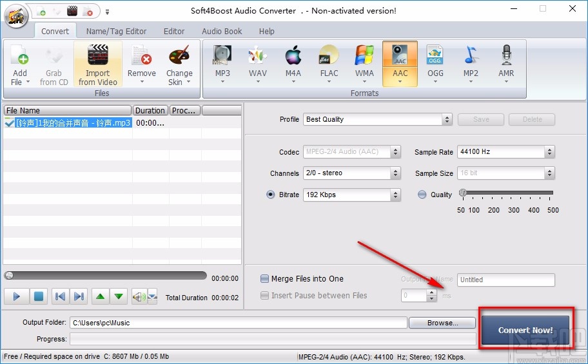Click the Soft4Boost application logo button
The image size is (588, 364).
click(x=16, y=15)
